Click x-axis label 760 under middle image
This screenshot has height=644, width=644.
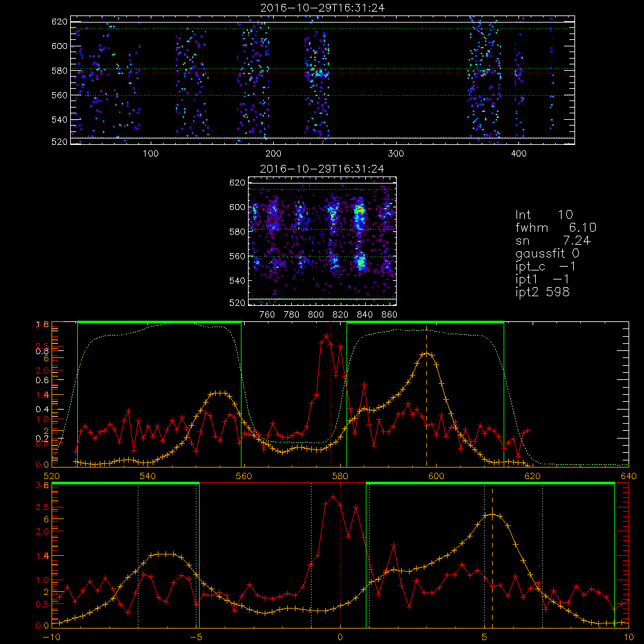coord(267,315)
